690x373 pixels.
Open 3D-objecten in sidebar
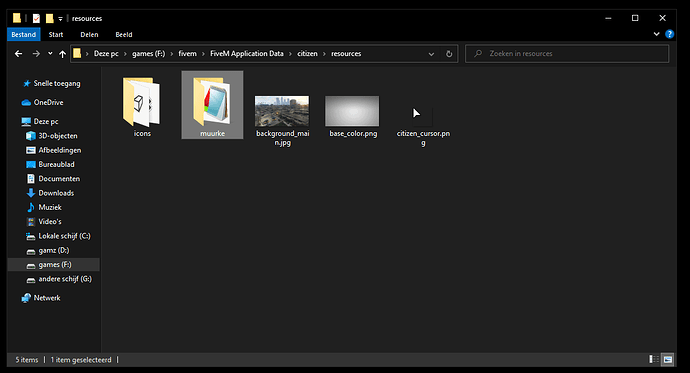[52, 136]
